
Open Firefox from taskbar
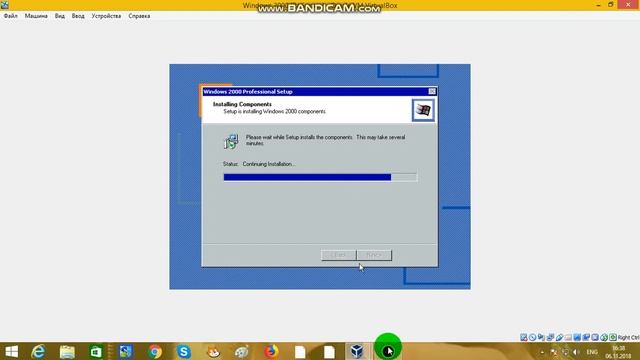[271, 351]
